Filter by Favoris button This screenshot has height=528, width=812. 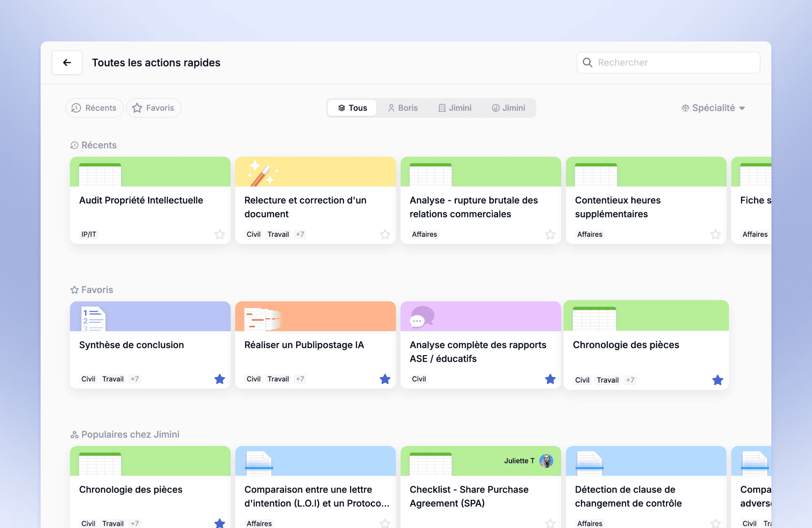tap(153, 108)
